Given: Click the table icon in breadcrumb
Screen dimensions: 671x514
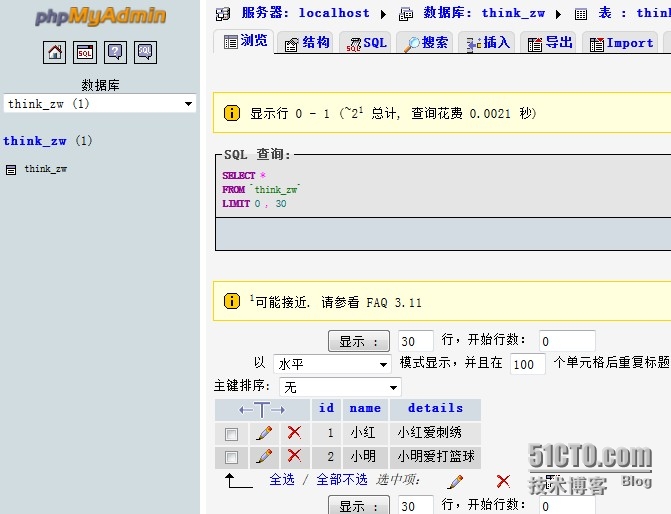Looking at the screenshot, I should [581, 14].
